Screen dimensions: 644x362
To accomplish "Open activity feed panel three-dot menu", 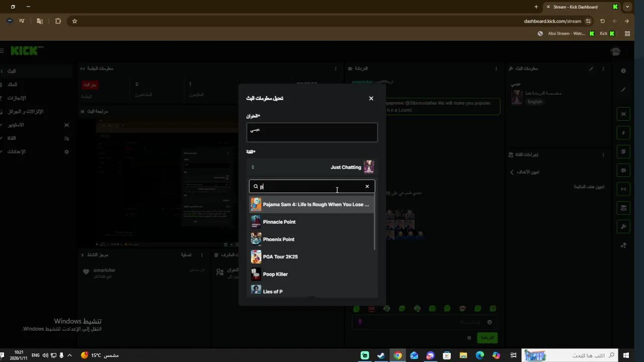I will pos(202,255).
